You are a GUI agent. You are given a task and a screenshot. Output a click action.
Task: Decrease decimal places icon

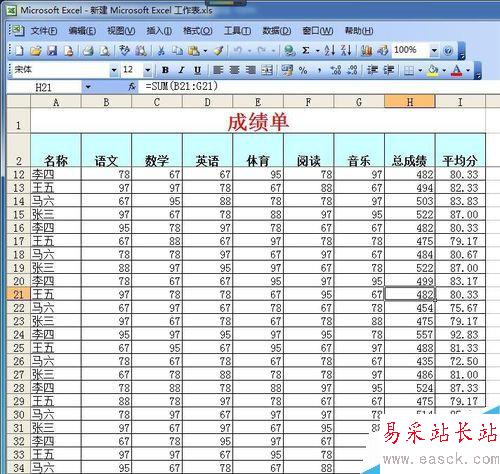coord(352,70)
